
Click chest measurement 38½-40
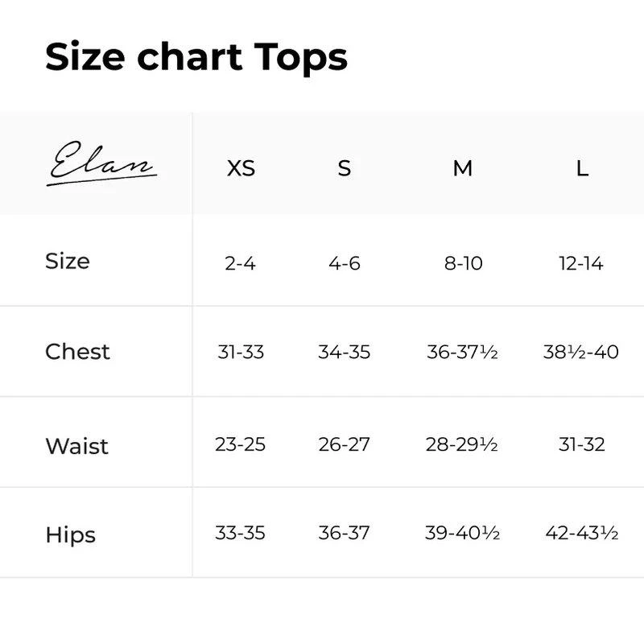click(x=580, y=352)
